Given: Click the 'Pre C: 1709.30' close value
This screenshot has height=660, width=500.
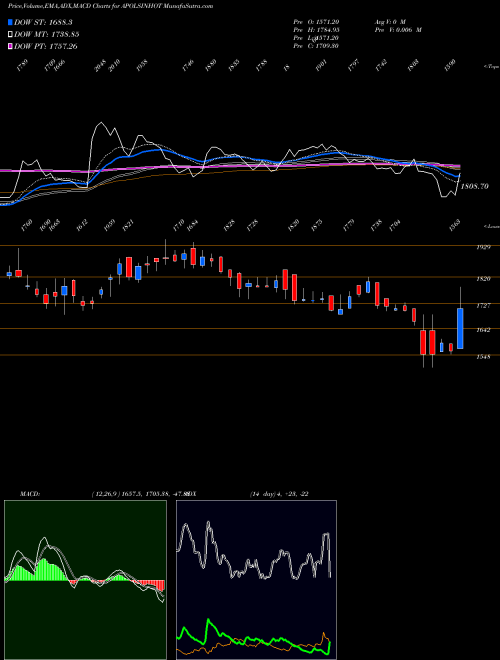Looking at the screenshot, I should pyautogui.click(x=316, y=46).
